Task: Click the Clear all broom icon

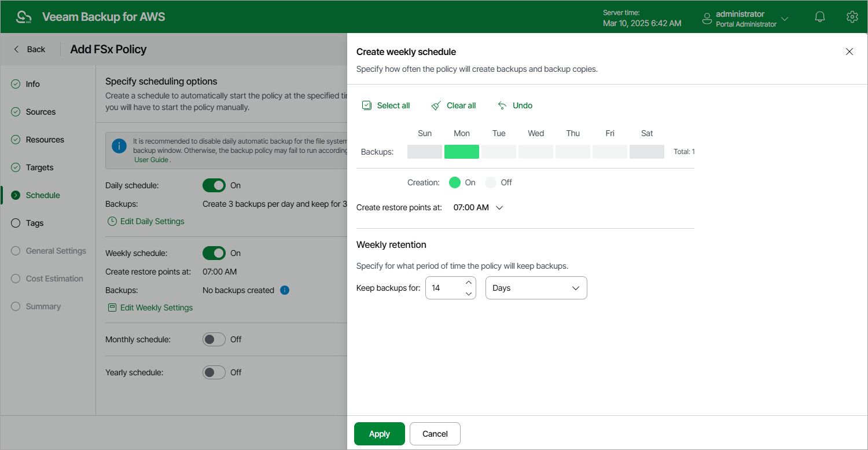Action: tap(436, 105)
